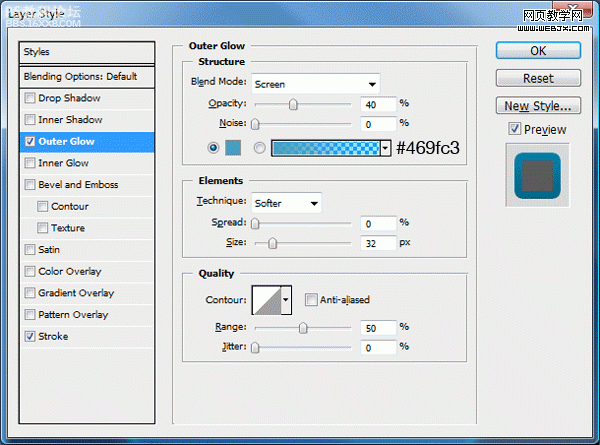Screen dimensions: 600x445
Task: Click the Spread value field
Action: [x=378, y=224]
